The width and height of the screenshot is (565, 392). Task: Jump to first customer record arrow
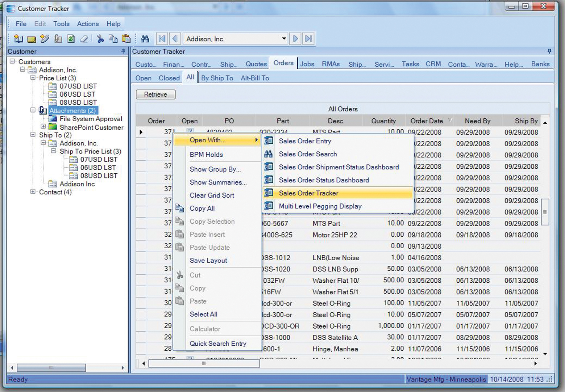click(x=162, y=39)
